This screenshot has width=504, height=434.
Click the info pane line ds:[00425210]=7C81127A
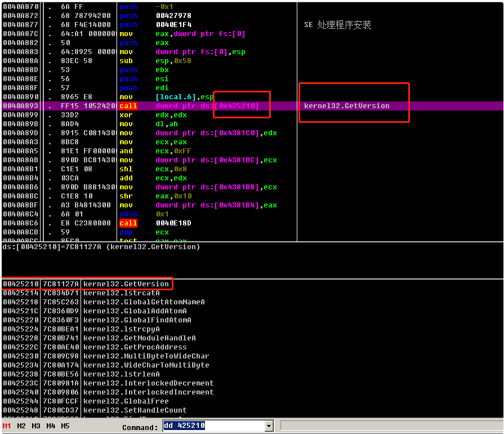pos(101,247)
